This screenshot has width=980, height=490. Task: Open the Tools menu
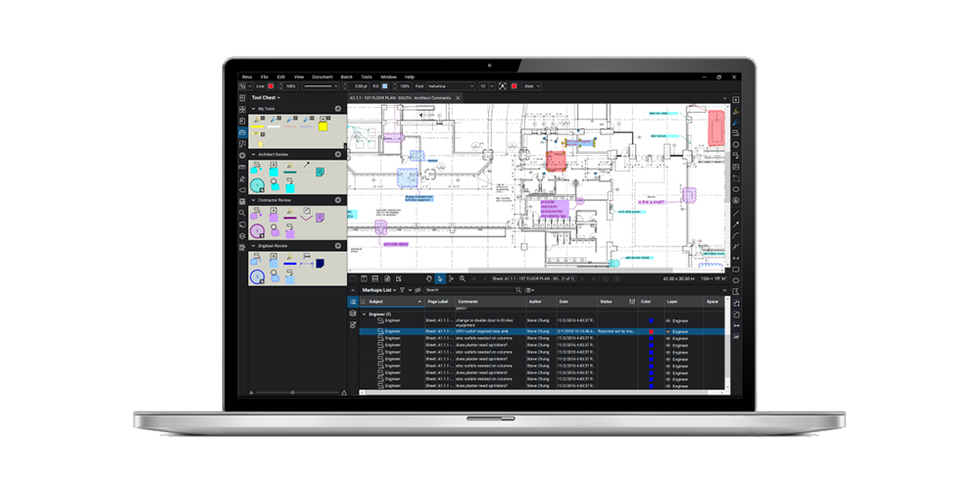click(367, 76)
